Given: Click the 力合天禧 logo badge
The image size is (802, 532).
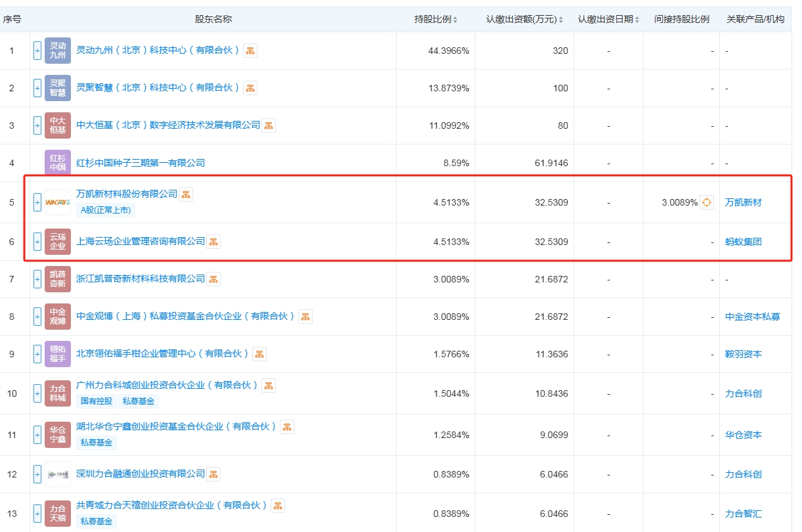Looking at the screenshot, I should (58, 513).
